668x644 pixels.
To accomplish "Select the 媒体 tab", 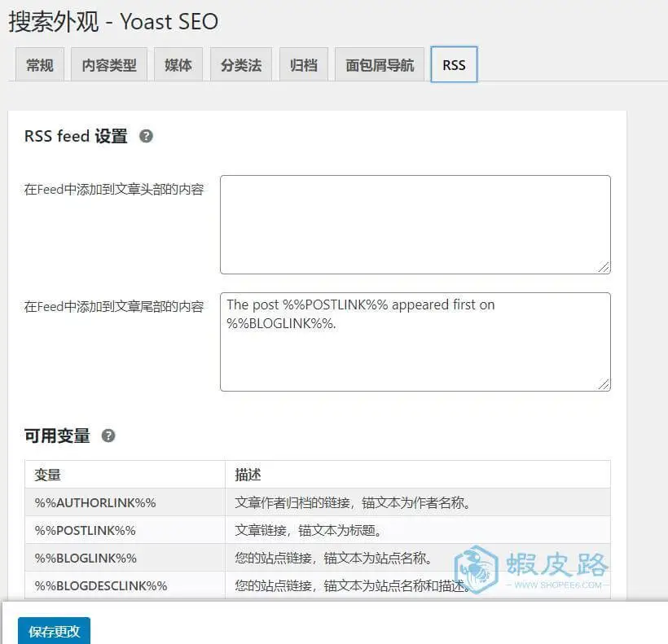I will coord(178,64).
